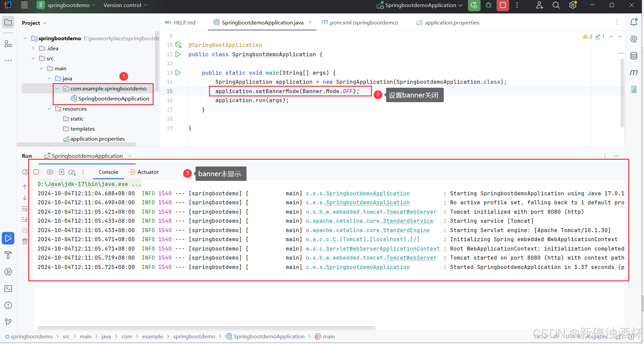Switch to application.properties editor tab

[x=448, y=22]
